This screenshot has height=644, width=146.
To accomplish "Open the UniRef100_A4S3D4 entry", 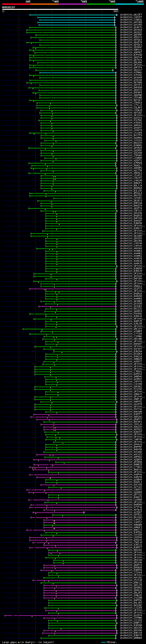I will pos(131,22).
